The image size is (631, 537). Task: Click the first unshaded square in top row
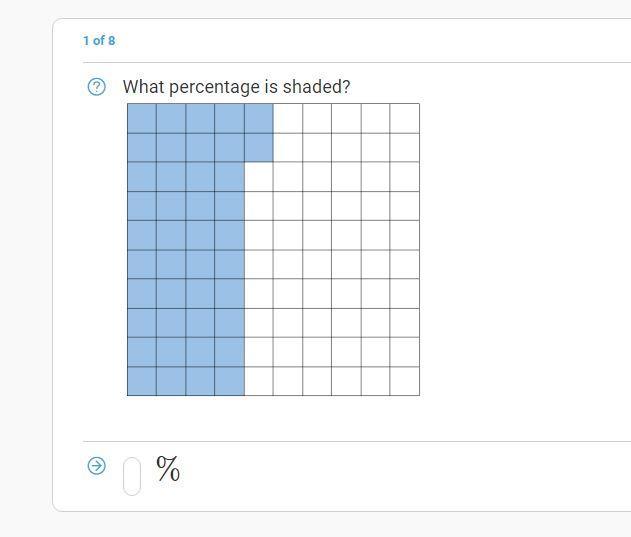(x=288, y=118)
